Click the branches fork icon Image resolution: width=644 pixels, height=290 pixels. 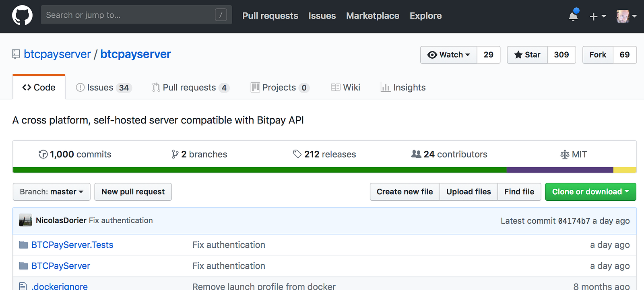click(x=175, y=154)
